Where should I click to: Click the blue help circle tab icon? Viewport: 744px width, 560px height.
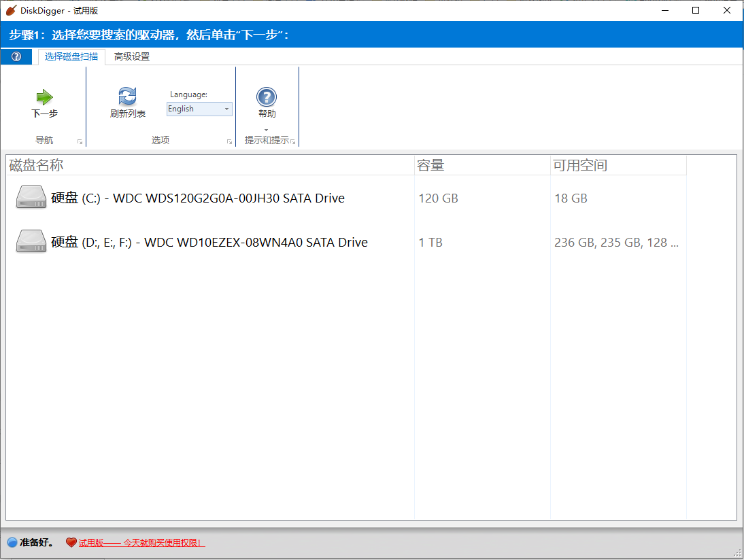pyautogui.click(x=15, y=56)
